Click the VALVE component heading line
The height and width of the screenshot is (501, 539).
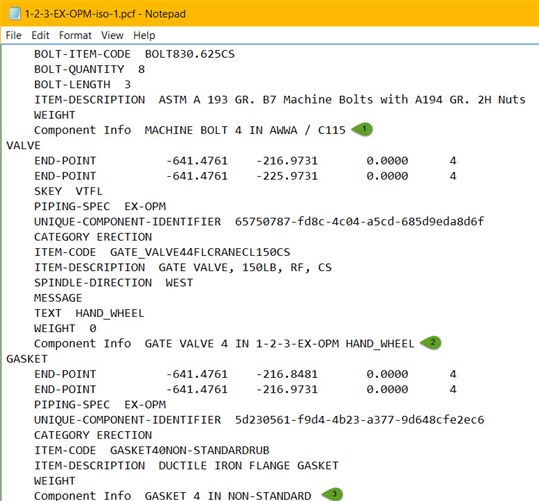pos(23,145)
